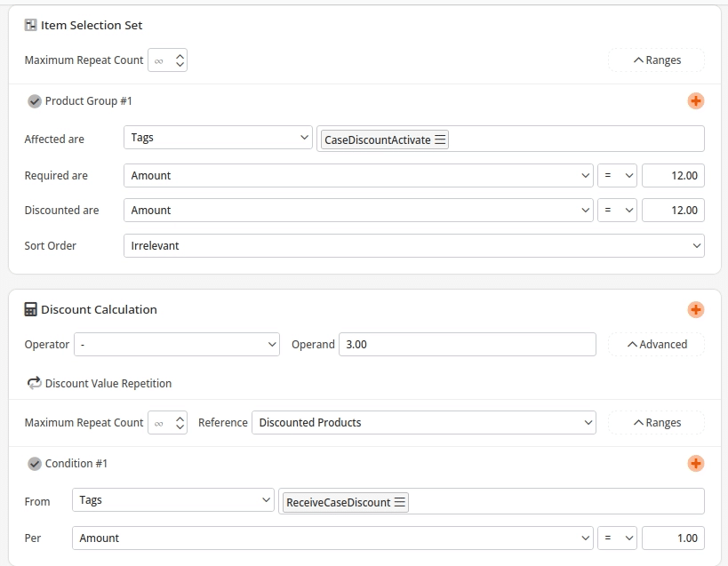Image resolution: width=728 pixels, height=566 pixels.
Task: Click the Discount Calculation calculator icon
Action: (31, 310)
